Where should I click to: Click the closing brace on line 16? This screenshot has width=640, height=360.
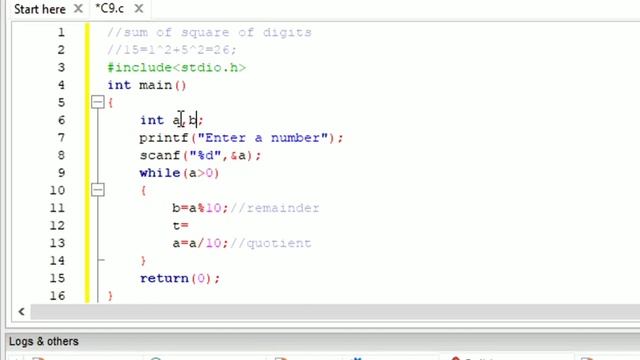(111, 296)
